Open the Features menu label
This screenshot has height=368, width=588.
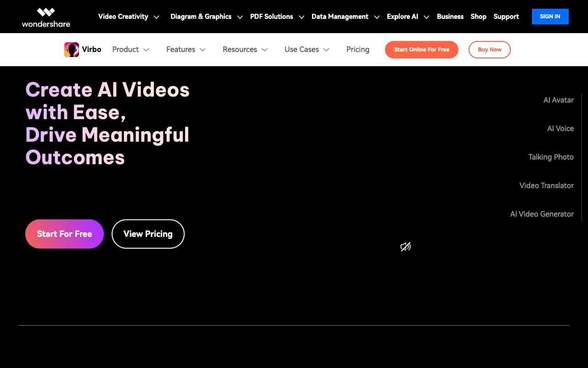(181, 50)
